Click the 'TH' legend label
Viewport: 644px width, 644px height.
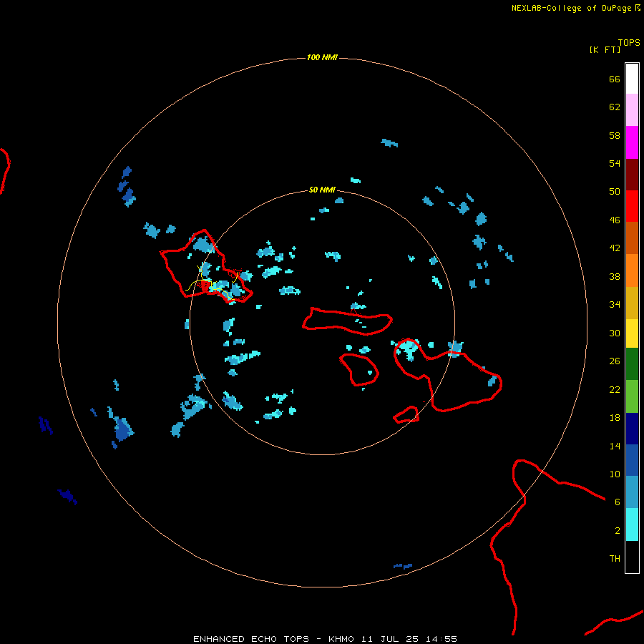coord(615,559)
